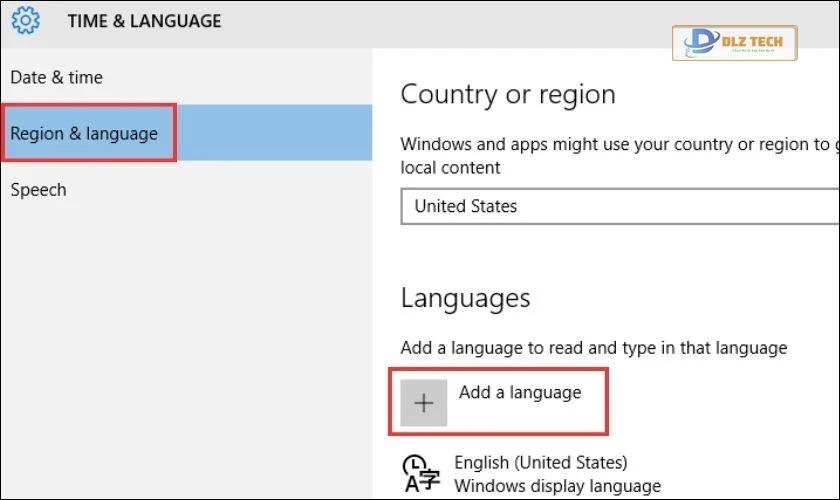Screen dimensions: 840x500
Task: Click the "DLZ TECH" brand text
Action: point(757,39)
